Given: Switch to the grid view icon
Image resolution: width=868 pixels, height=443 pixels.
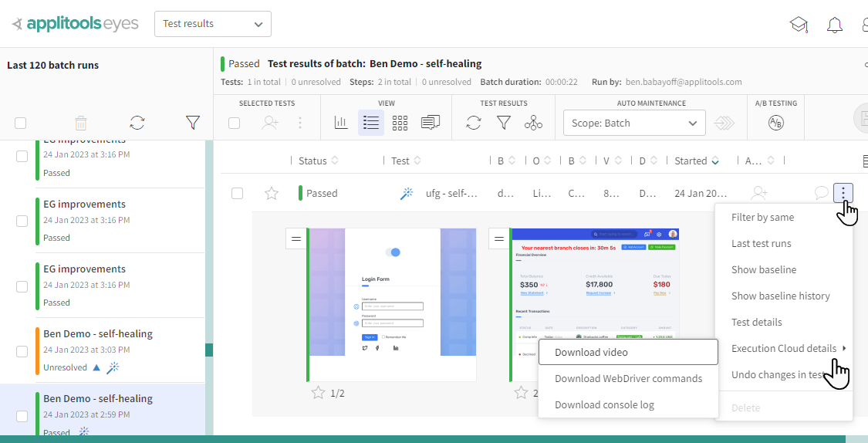Looking at the screenshot, I should [400, 123].
